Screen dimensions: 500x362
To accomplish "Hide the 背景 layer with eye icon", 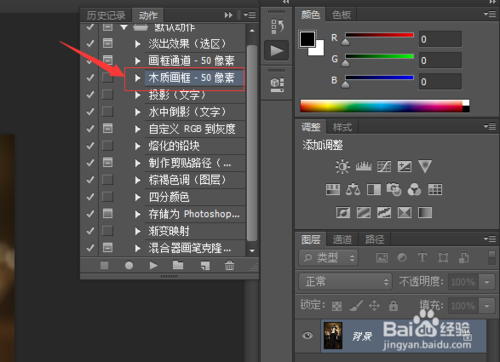I will coord(307,335).
